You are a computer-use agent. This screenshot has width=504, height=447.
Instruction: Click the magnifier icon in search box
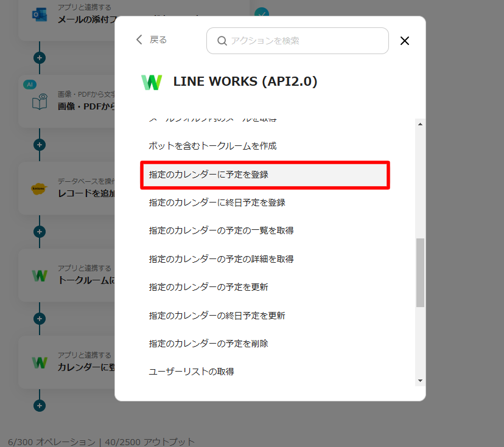coord(222,41)
